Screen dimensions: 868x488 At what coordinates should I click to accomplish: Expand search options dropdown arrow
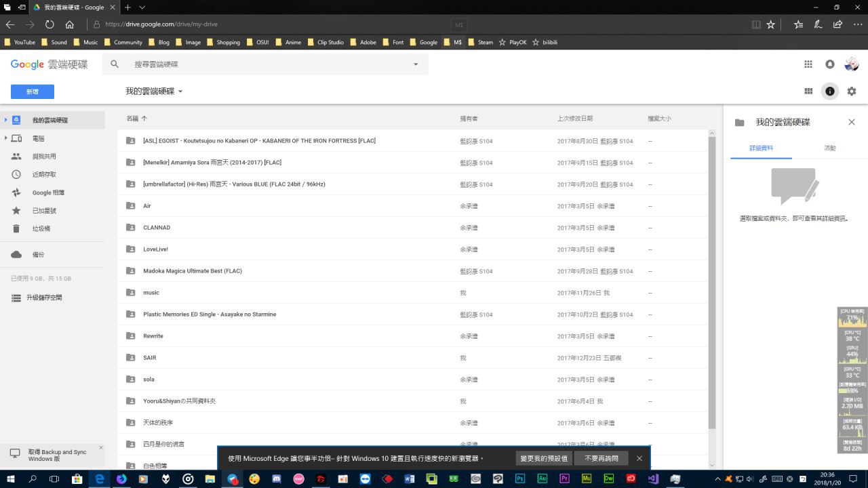pyautogui.click(x=416, y=64)
